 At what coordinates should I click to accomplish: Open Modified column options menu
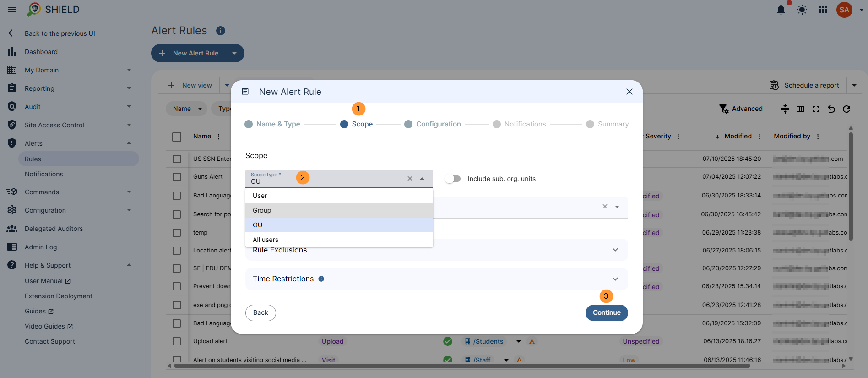pos(759,137)
